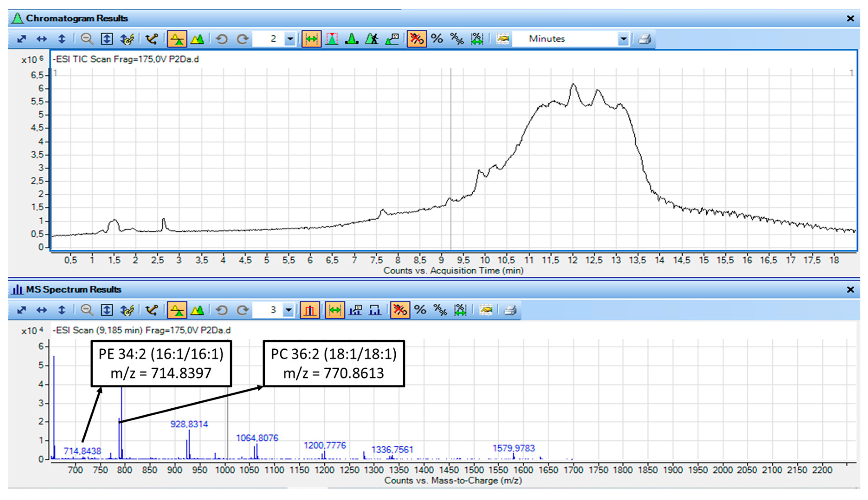Click walk chromatogram icon with walking figure
868x500 pixels.
(x=371, y=39)
